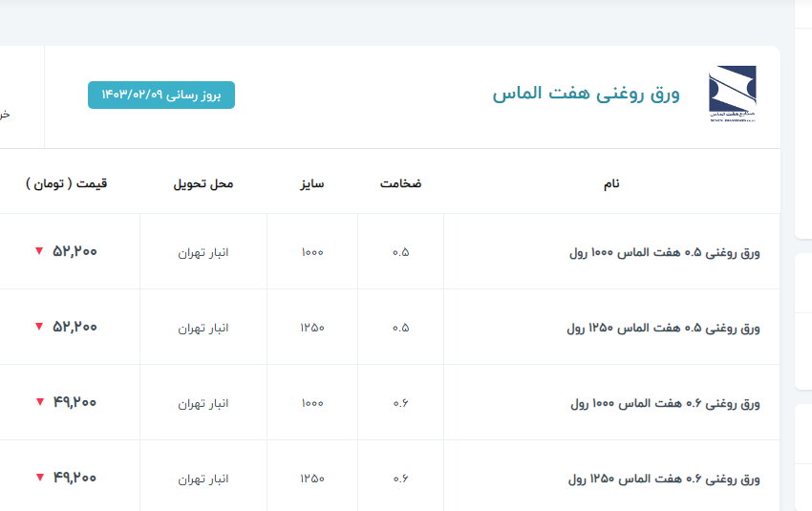Click red price-drop arrow for 0.5 1250 roll row
The image size is (812, 511).
[x=39, y=327]
